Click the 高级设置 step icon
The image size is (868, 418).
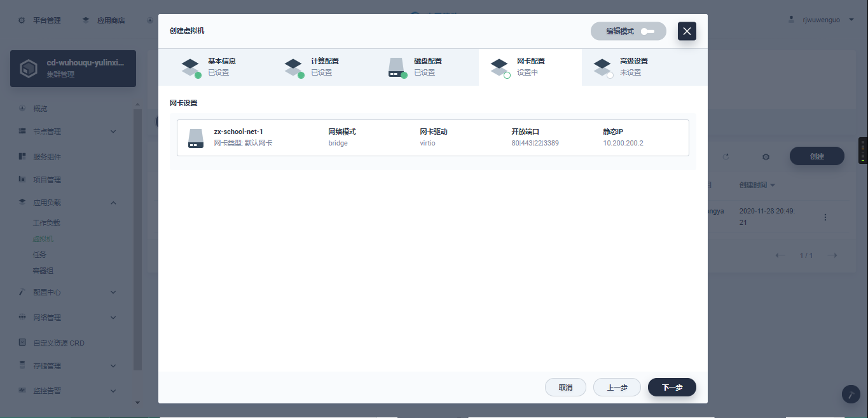pos(602,67)
